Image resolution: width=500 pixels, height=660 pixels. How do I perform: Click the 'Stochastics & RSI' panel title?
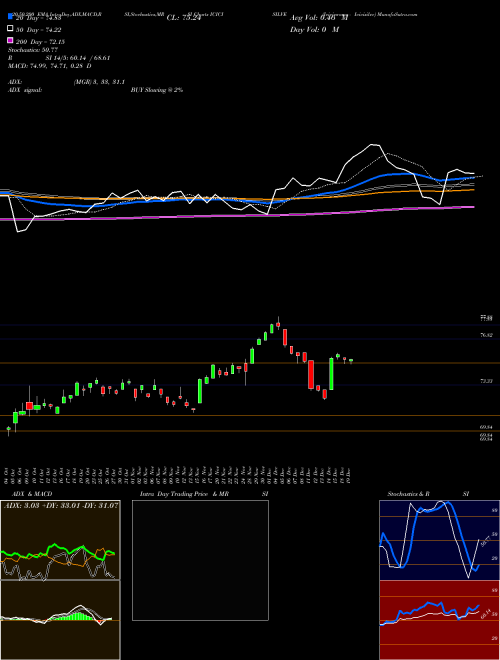point(428,494)
